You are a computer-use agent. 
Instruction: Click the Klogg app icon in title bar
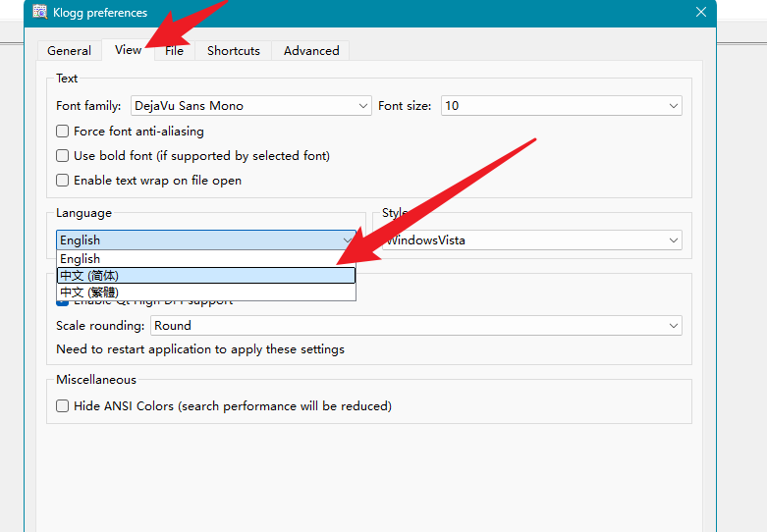[x=39, y=12]
